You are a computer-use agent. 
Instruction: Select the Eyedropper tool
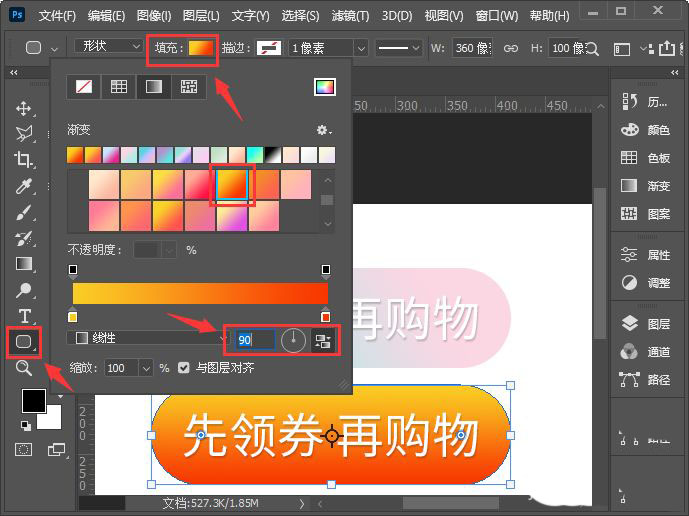[24, 186]
